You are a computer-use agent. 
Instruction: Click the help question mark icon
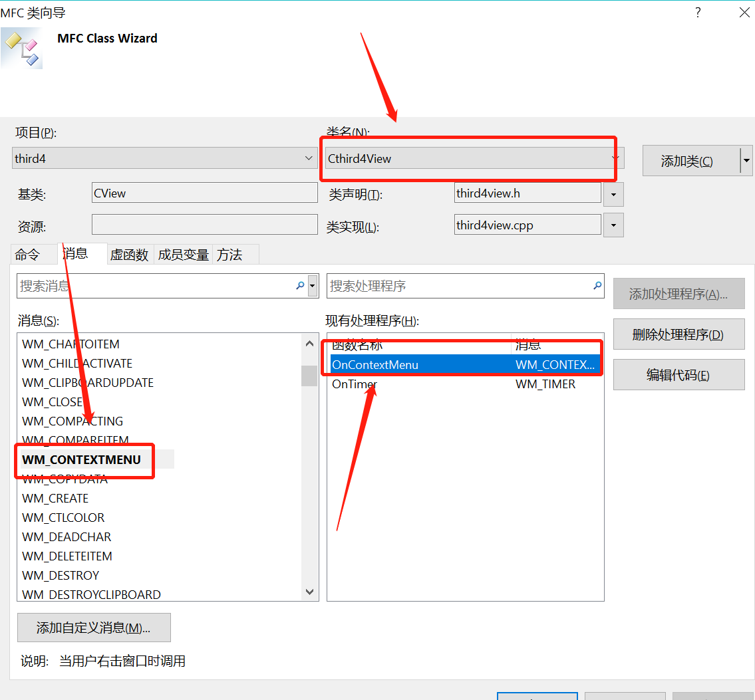[x=697, y=12]
